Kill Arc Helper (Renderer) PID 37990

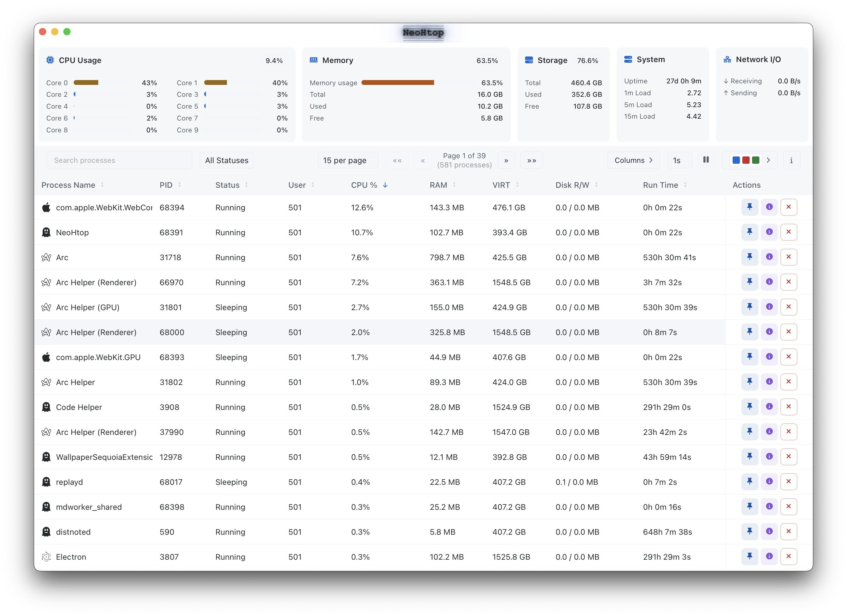(x=788, y=432)
